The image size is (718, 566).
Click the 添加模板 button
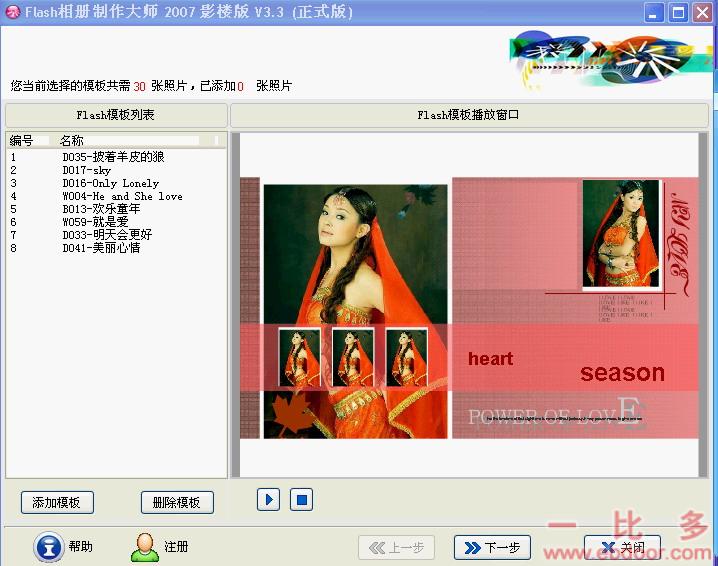pos(57,502)
